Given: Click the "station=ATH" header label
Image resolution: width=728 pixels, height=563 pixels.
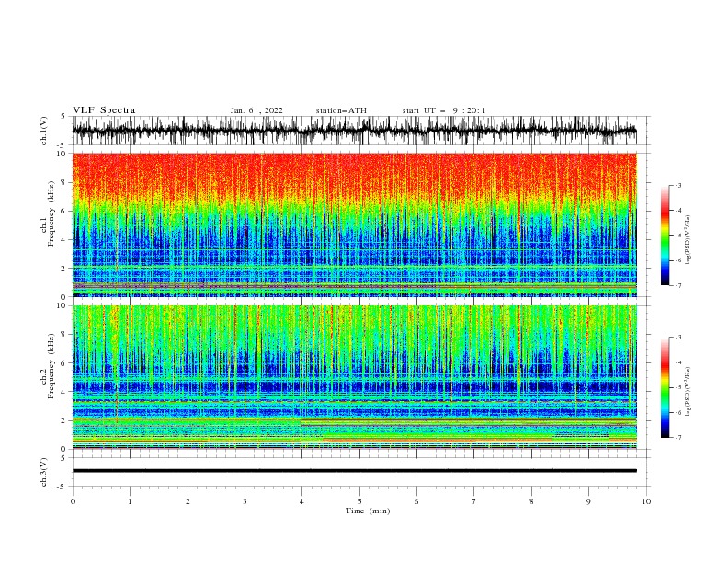Looking at the screenshot, I should tap(341, 110).
